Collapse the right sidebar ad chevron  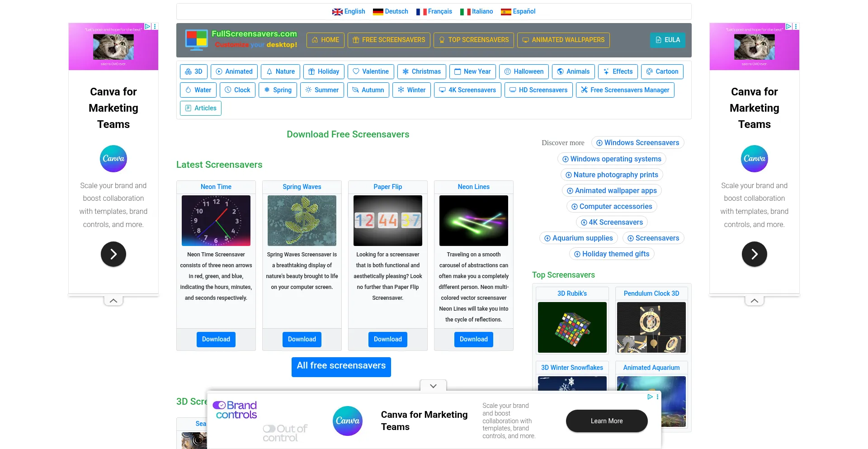coord(754,301)
